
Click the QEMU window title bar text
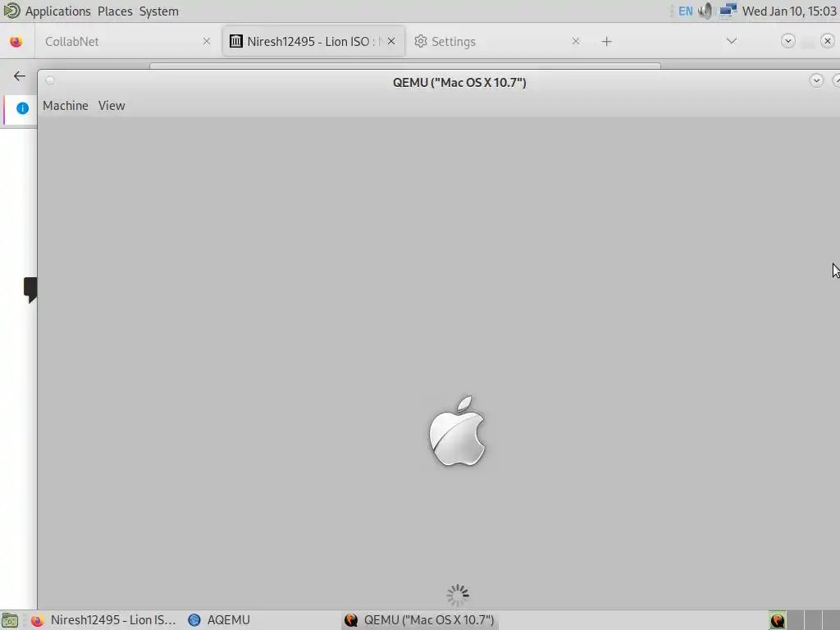459,83
